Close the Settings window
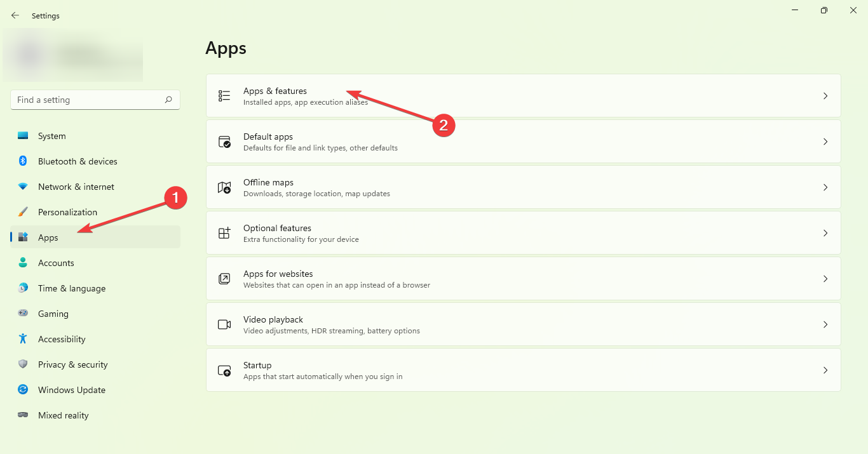The height and width of the screenshot is (454, 868). 853,10
